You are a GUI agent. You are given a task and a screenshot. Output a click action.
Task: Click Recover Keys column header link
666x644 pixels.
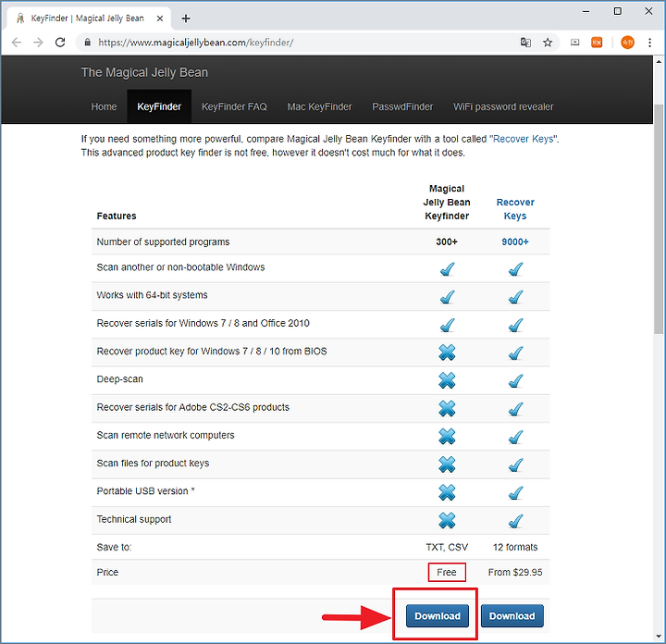(515, 209)
